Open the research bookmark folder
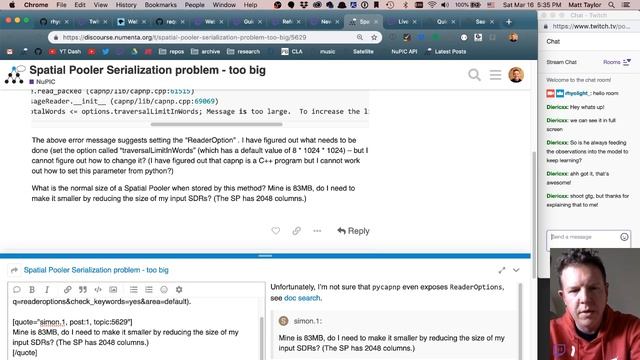The height and width of the screenshot is (360, 640). tap(243, 51)
